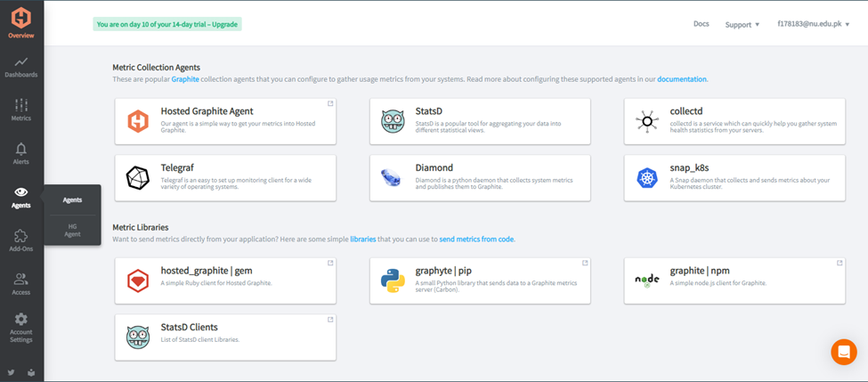Screen dimensions: 868x382
Task: Open external link icon on graphite npm card
Action: (x=840, y=263)
